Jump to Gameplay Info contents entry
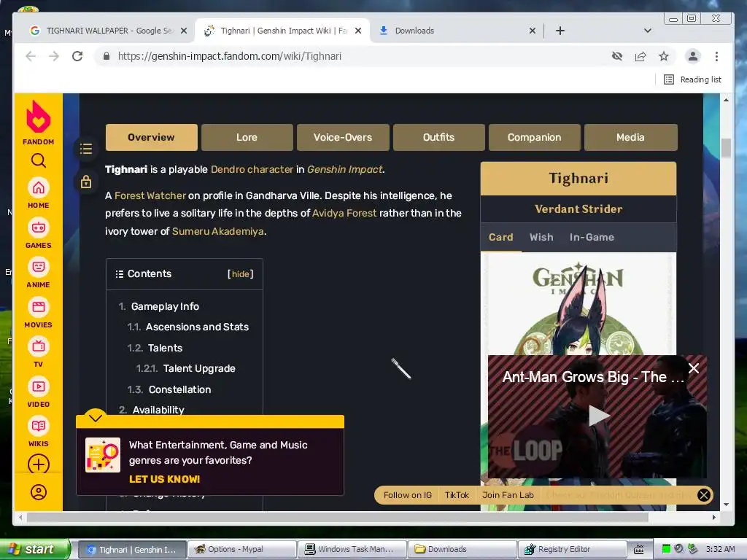Viewport: 747px width, 560px height. 165,307
